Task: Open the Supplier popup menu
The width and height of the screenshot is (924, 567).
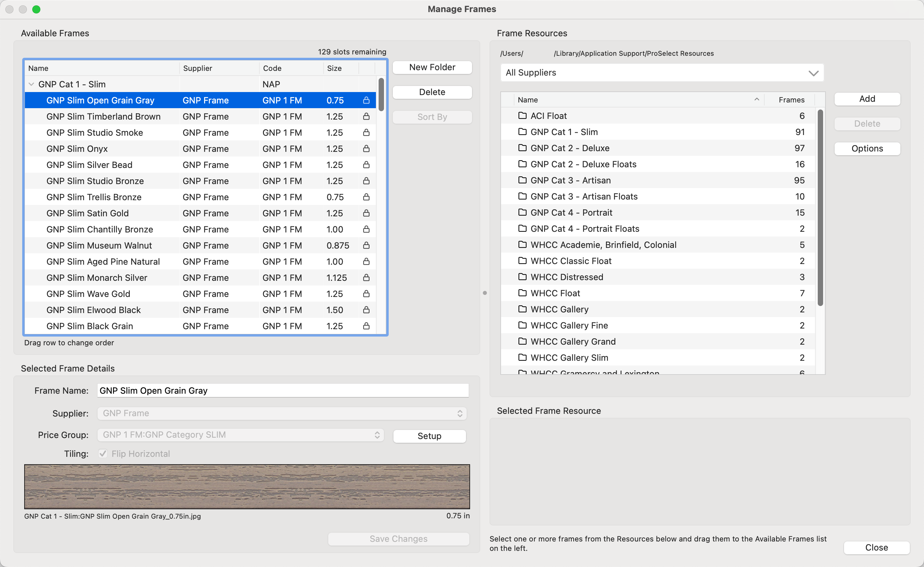Action: 282,413
